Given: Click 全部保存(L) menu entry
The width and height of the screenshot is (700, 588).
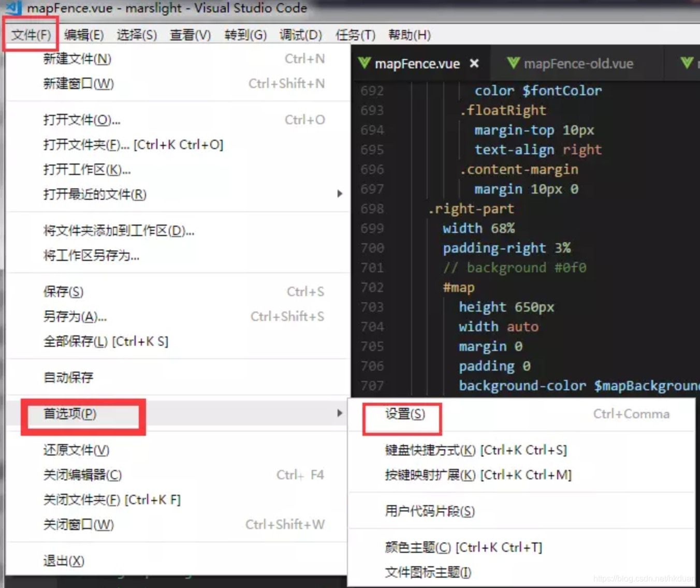Looking at the screenshot, I should tap(178, 342).
